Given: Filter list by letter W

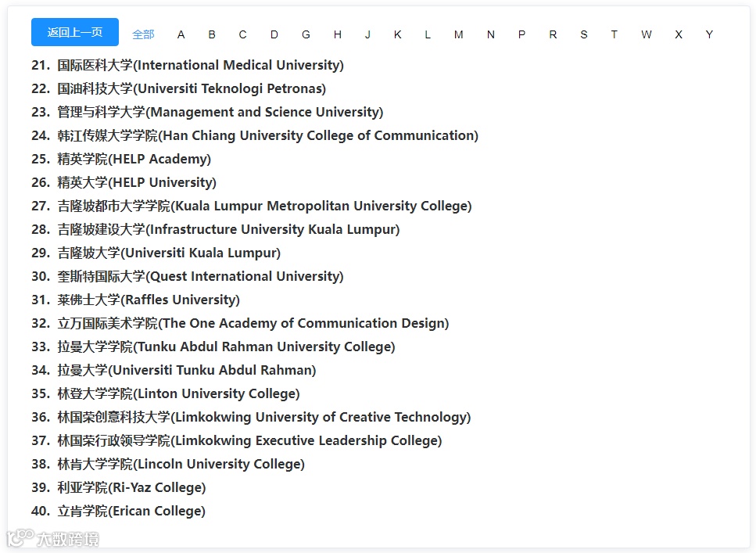Looking at the screenshot, I should (x=646, y=34).
